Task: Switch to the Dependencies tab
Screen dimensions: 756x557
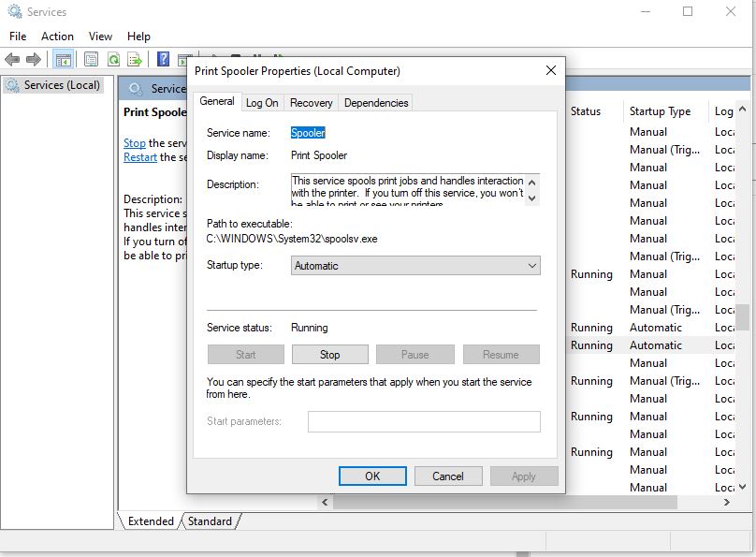Action: tap(376, 103)
